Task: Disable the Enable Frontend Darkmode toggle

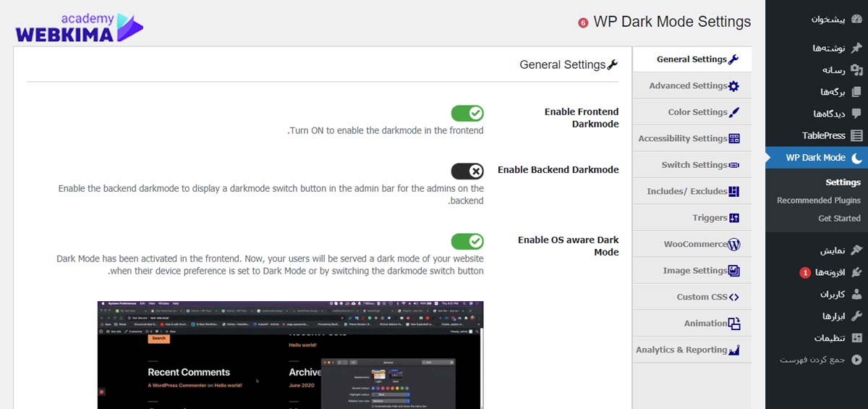Action: pos(467,113)
